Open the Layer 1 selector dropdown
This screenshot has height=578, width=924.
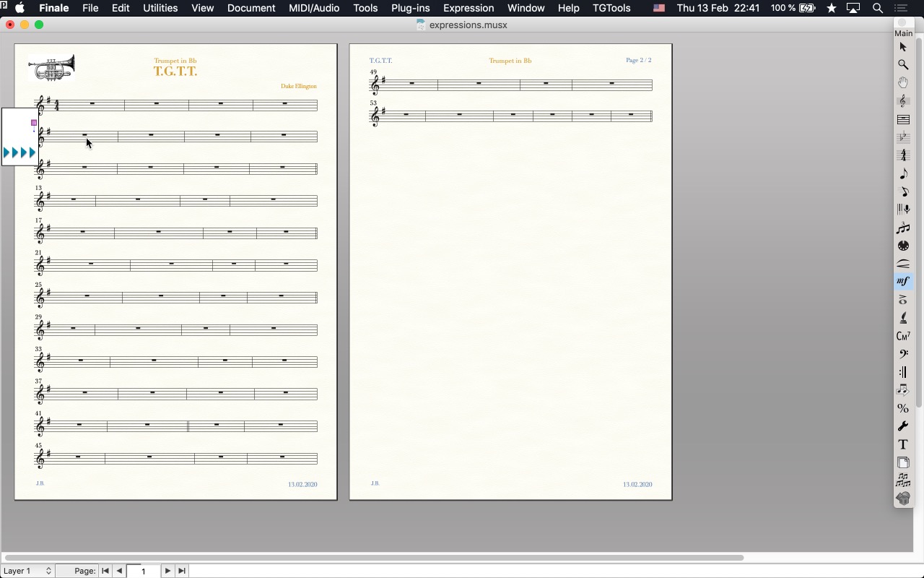pyautogui.click(x=27, y=571)
